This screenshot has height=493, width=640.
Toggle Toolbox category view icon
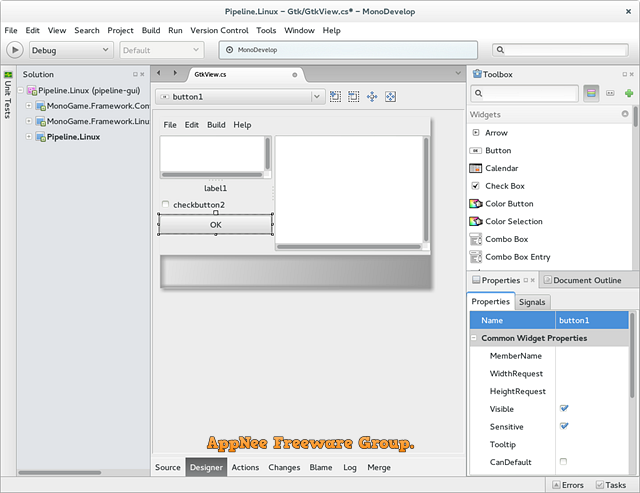point(591,93)
